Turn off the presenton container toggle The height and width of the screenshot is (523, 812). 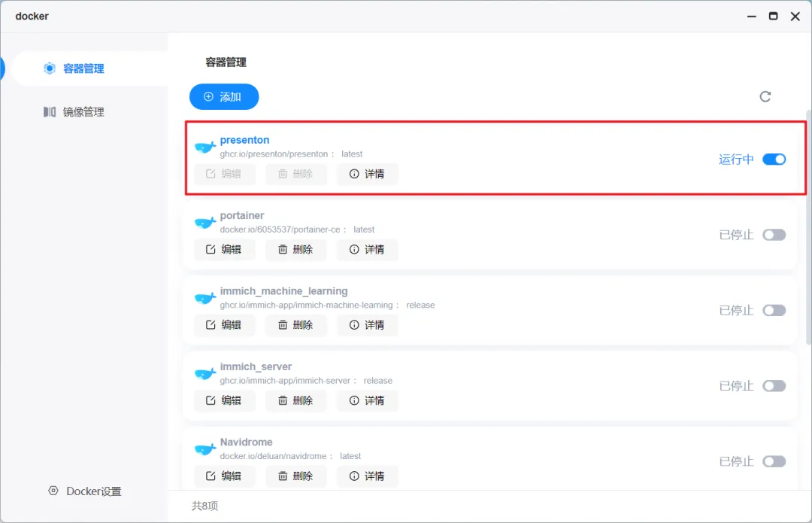[774, 159]
